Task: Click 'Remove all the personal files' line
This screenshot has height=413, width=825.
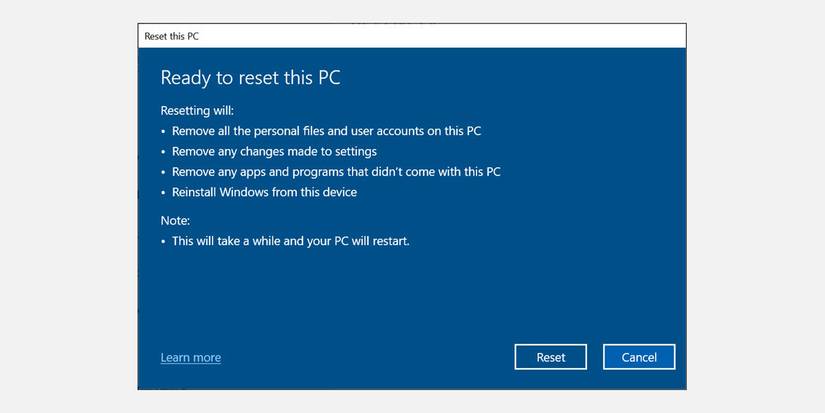Action: pyautogui.click(x=327, y=131)
